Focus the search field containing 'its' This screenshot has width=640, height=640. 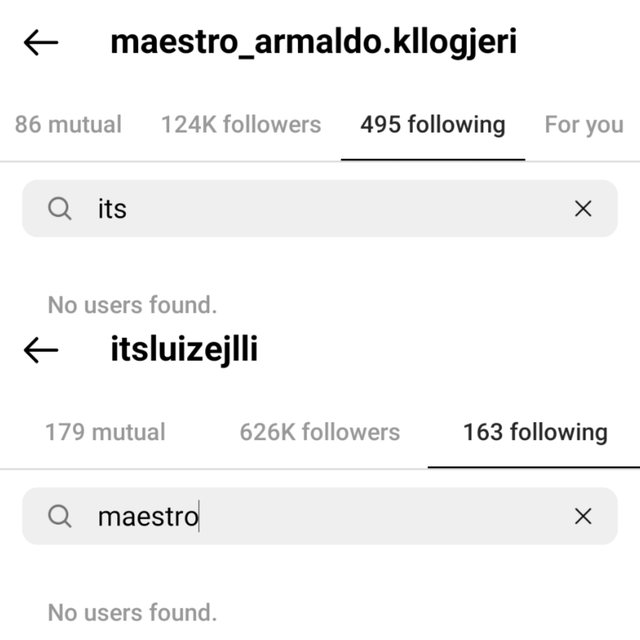tap(320, 209)
